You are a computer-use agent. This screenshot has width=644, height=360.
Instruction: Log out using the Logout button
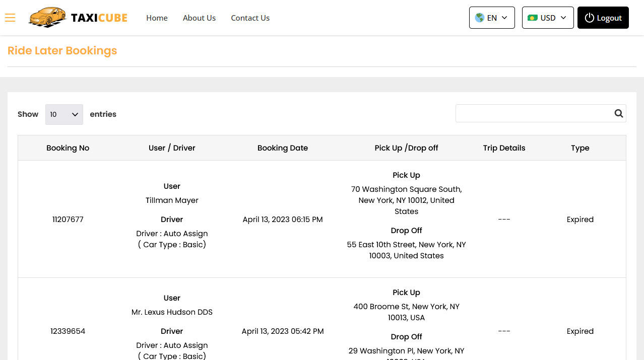coord(603,18)
